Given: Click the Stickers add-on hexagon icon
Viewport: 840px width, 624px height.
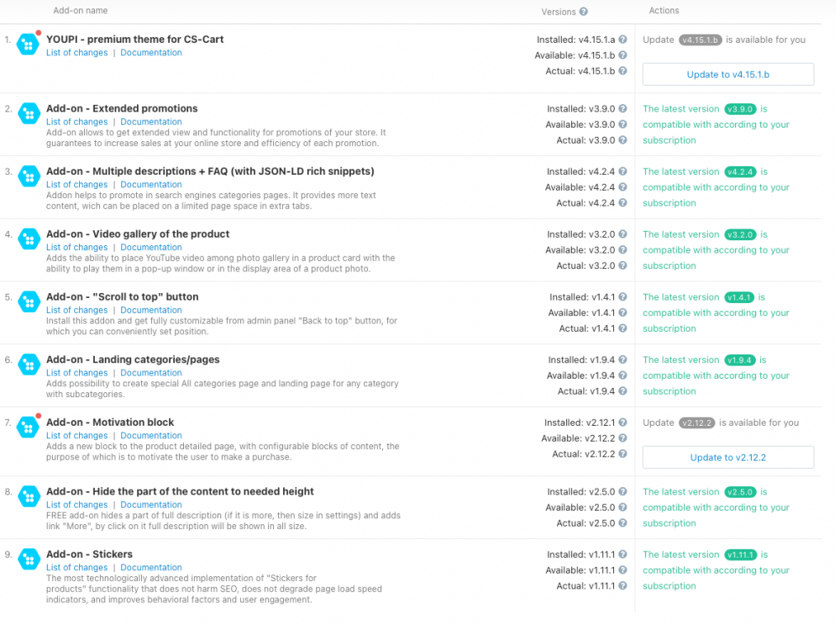Looking at the screenshot, I should [29, 559].
